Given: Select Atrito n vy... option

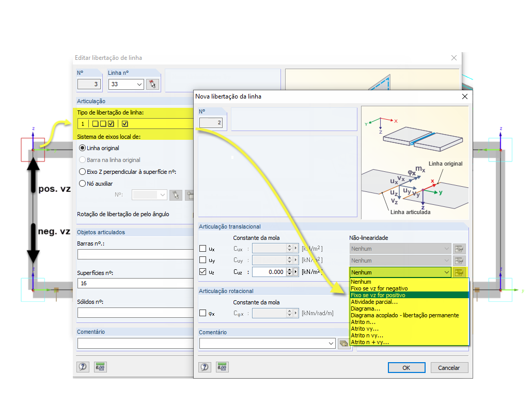Looking at the screenshot, I should point(409,335).
